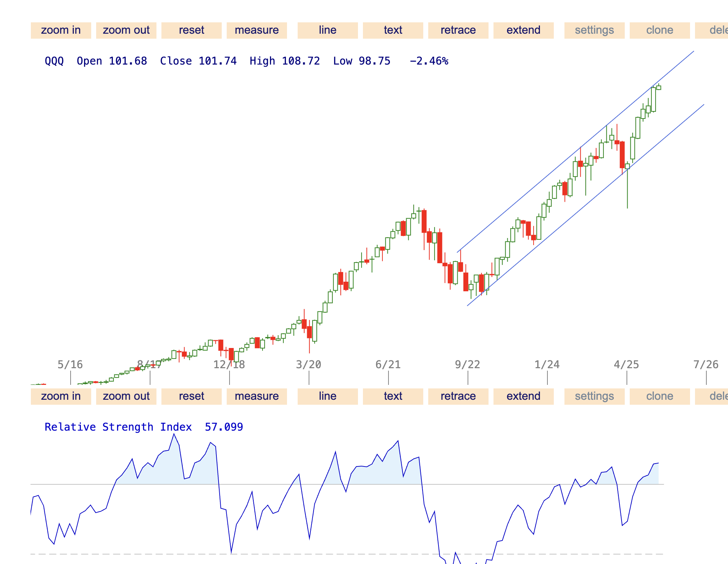Open settings in the RSI toolbar
This screenshot has width=728, height=564.
pyautogui.click(x=594, y=396)
